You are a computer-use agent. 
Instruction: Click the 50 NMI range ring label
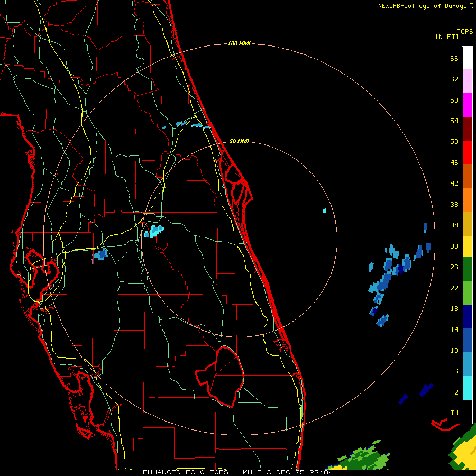239,141
